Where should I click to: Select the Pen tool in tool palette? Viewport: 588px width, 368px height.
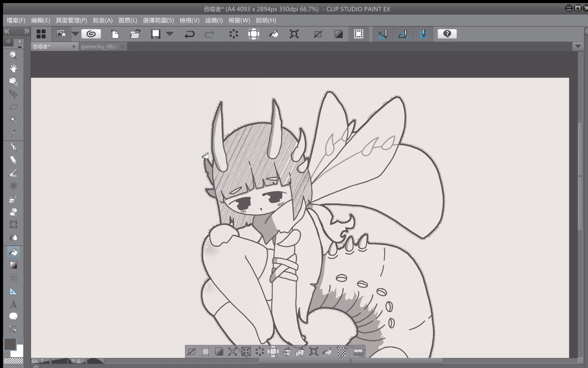point(13,147)
